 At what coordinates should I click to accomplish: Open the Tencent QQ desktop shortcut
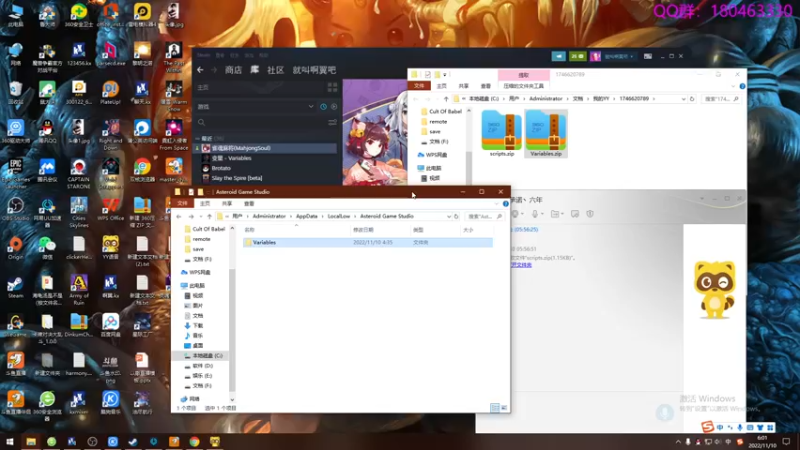47,132
